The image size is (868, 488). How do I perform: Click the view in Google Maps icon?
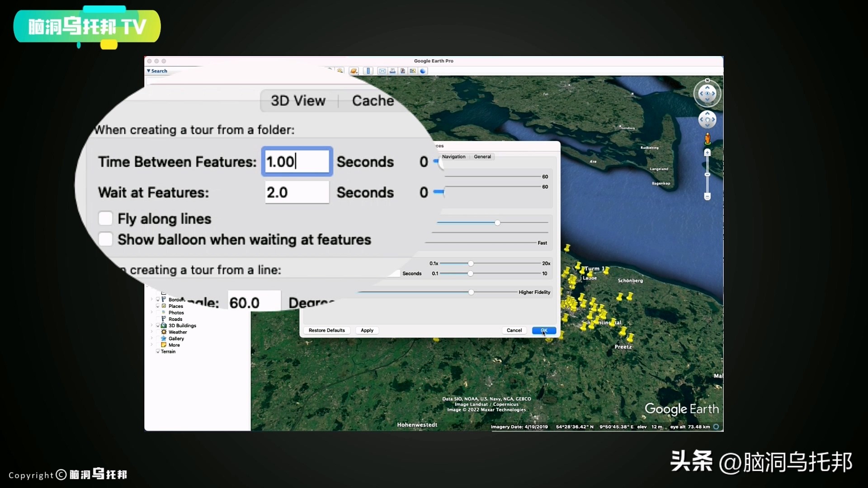pos(413,71)
